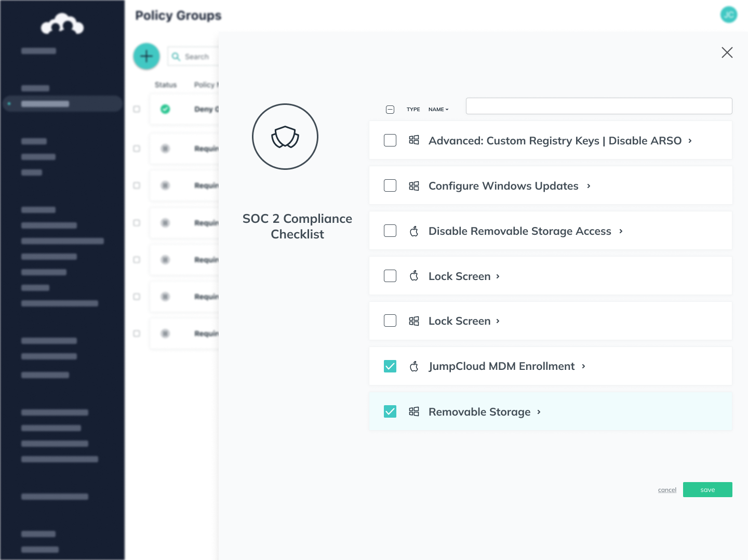The height and width of the screenshot is (560, 748).
Task: Uncheck the JumpCloud MDM Enrollment checkbox
Action: (390, 366)
